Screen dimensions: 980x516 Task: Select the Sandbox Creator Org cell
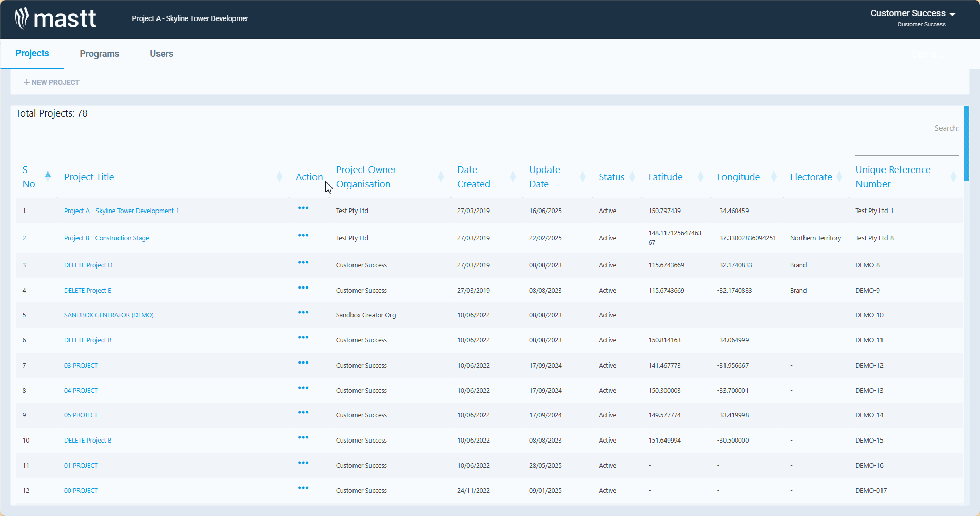pos(366,315)
